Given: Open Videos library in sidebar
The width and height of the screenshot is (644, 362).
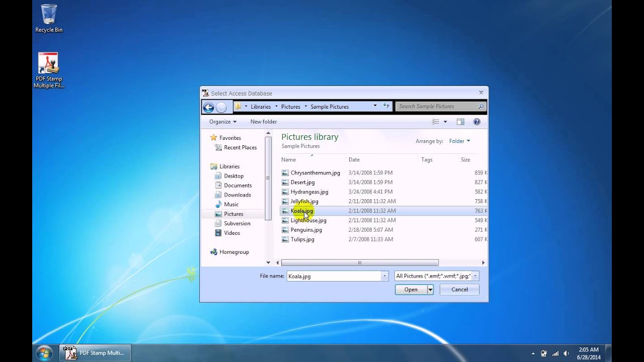Looking at the screenshot, I should tap(227, 233).
